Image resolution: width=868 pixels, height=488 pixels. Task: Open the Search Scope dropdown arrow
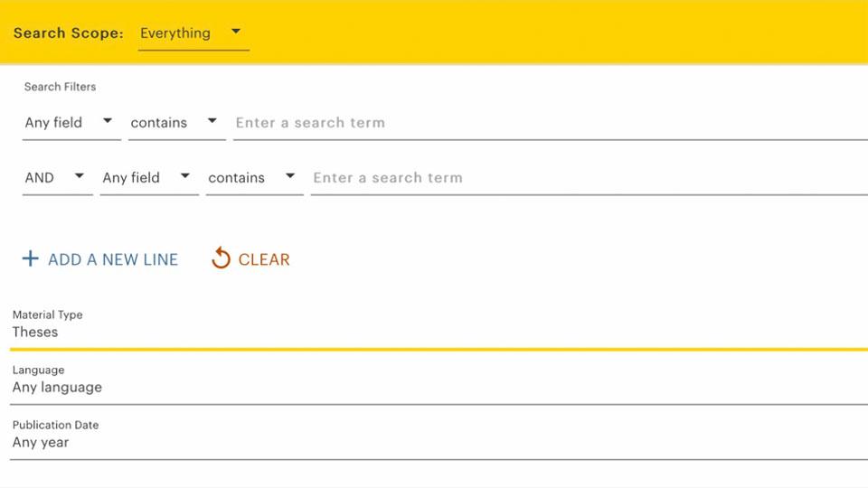pyautogui.click(x=236, y=32)
